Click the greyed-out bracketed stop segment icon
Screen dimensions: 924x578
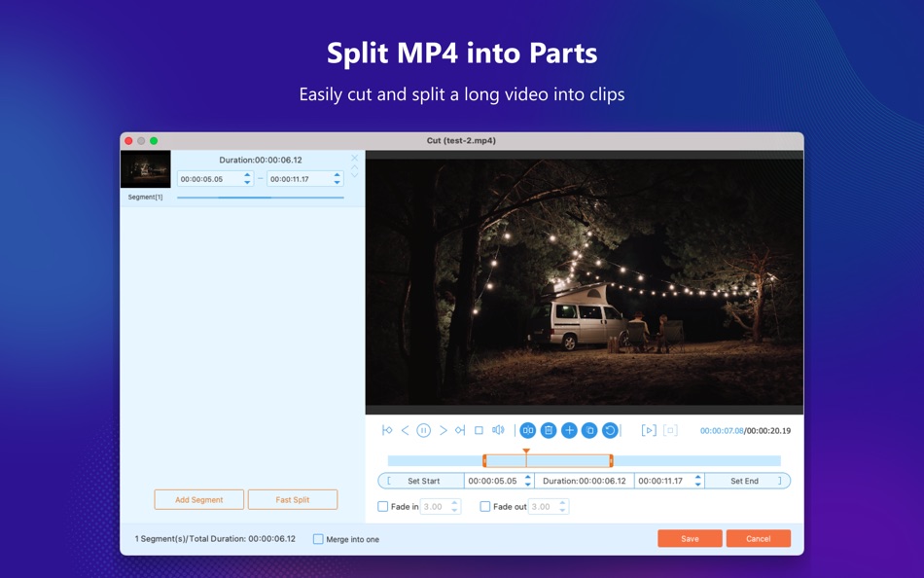(x=670, y=430)
